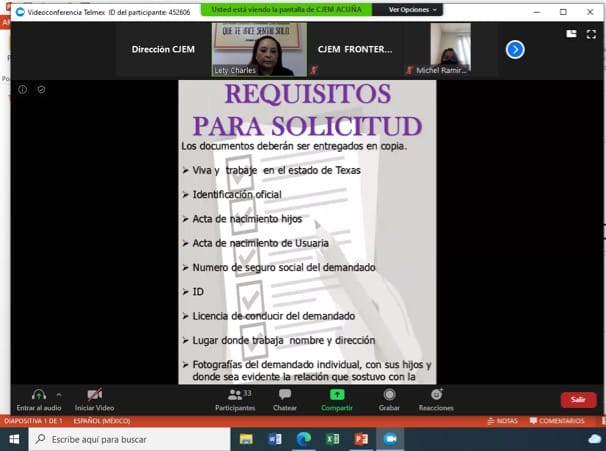Open the Participantes panel
This screenshot has height=451, width=606.
[x=234, y=395]
